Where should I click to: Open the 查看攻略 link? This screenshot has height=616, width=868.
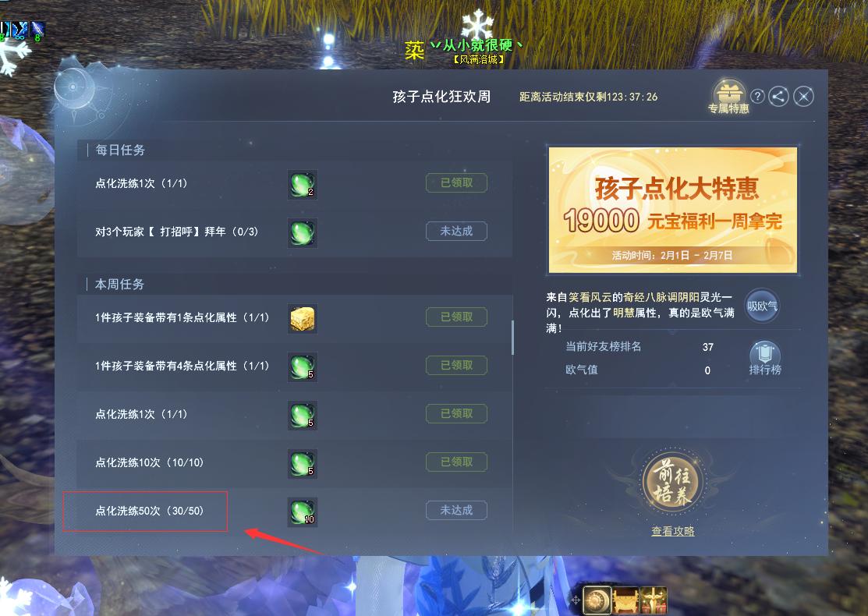coord(672,531)
